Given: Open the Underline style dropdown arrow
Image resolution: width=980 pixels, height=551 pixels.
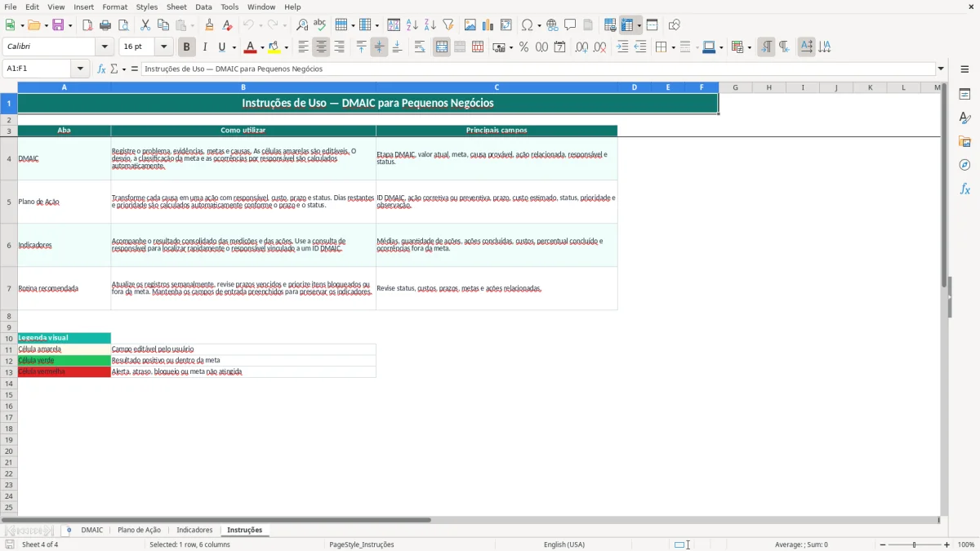Looking at the screenshot, I should (234, 47).
